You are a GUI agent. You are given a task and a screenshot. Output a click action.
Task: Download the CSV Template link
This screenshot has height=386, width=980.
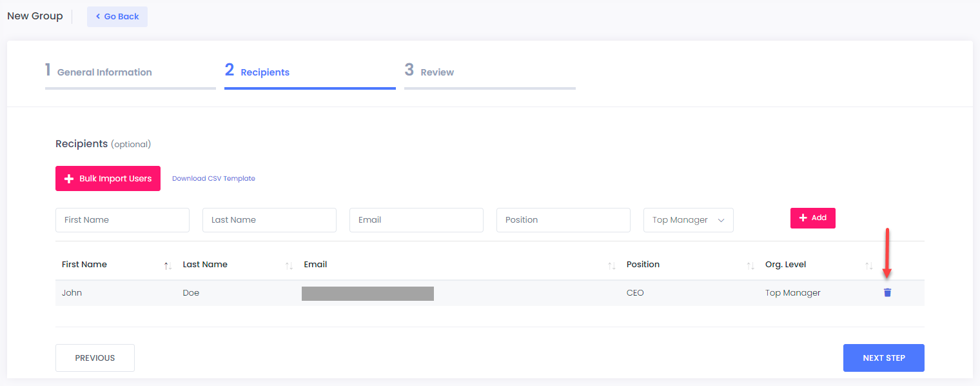213,179
